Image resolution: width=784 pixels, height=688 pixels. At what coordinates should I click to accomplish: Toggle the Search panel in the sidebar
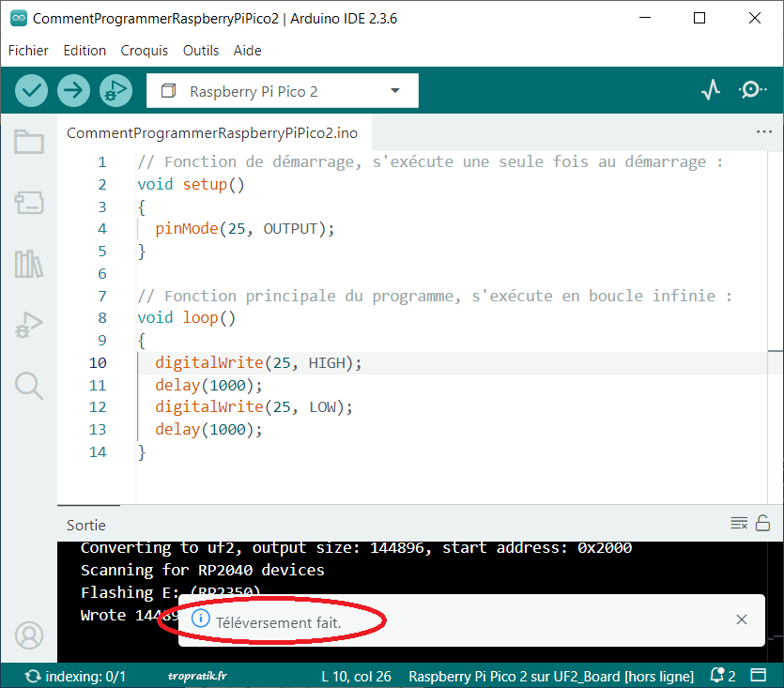pyautogui.click(x=29, y=385)
